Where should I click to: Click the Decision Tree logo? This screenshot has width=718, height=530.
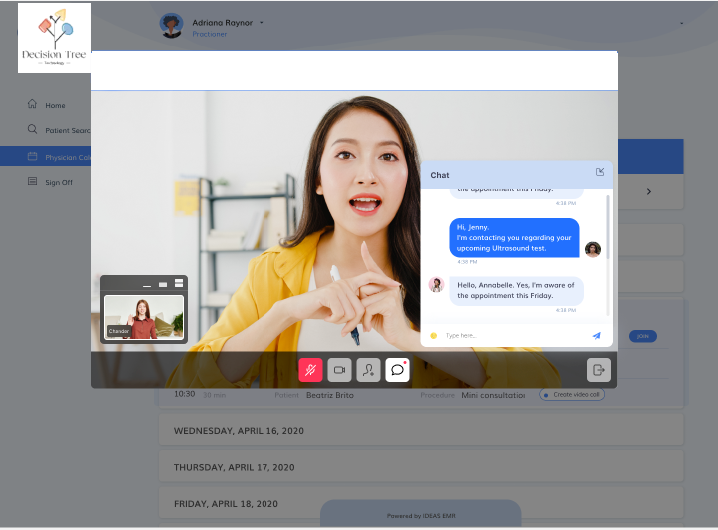(x=54, y=38)
